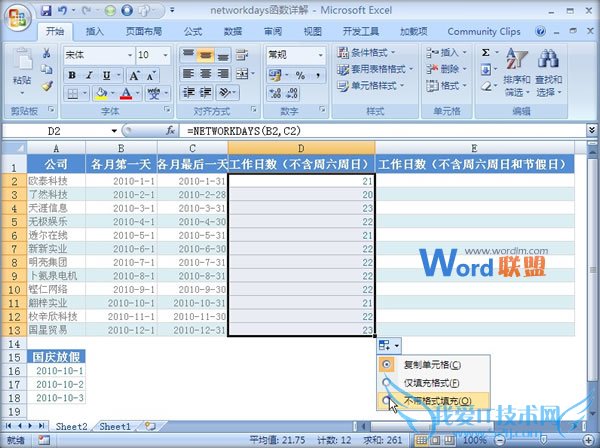Viewport: 600px width, 448px height.
Task: Click the insert function fx button
Action: point(170,131)
